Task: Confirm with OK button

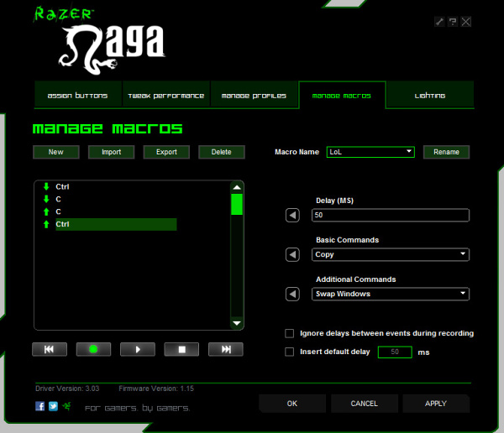Action: tap(292, 404)
